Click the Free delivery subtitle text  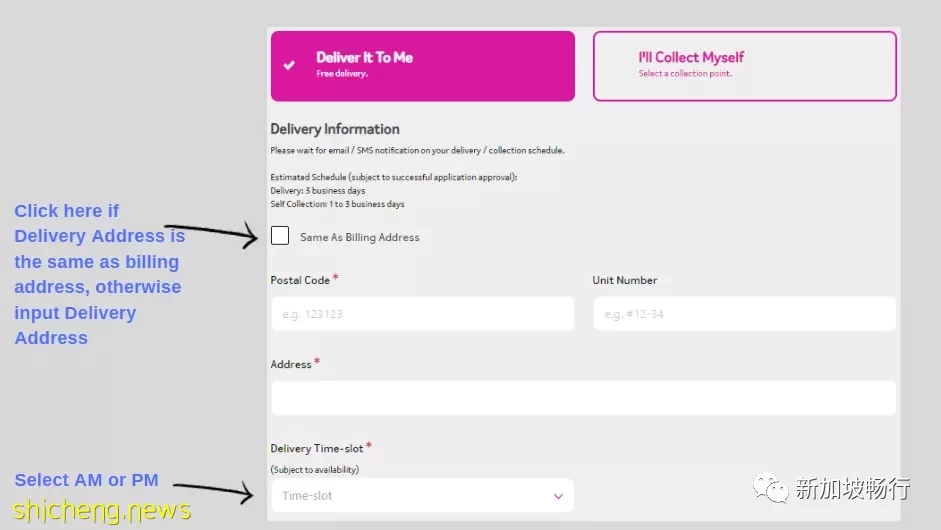(x=342, y=73)
